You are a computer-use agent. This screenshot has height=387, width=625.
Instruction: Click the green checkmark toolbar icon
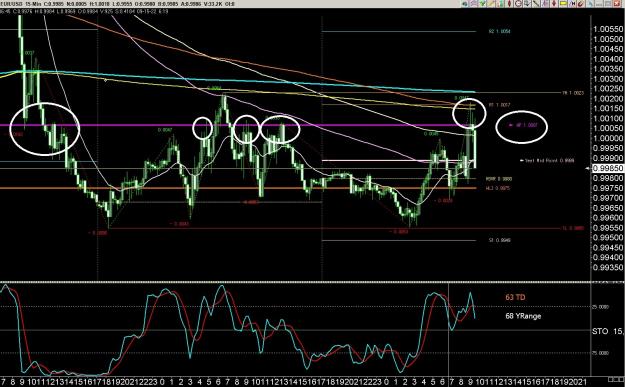click(482, 4)
